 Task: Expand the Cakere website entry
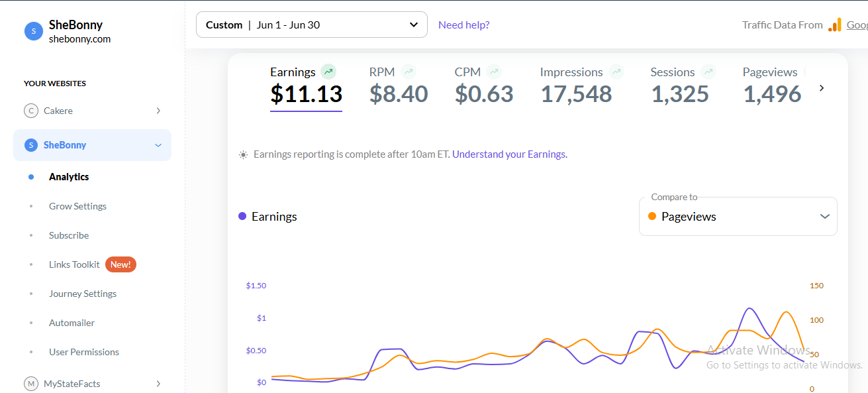(158, 111)
